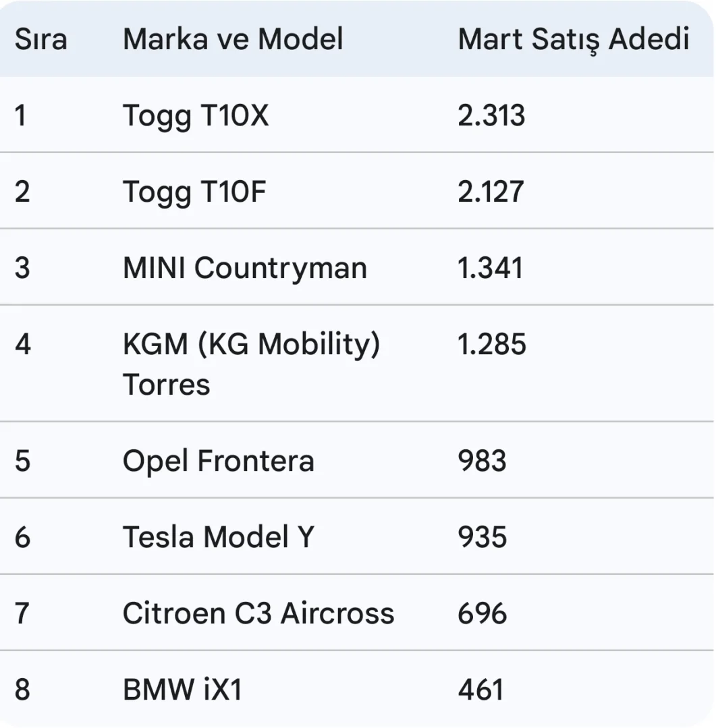Select the Togg T10F cell

click(x=194, y=192)
